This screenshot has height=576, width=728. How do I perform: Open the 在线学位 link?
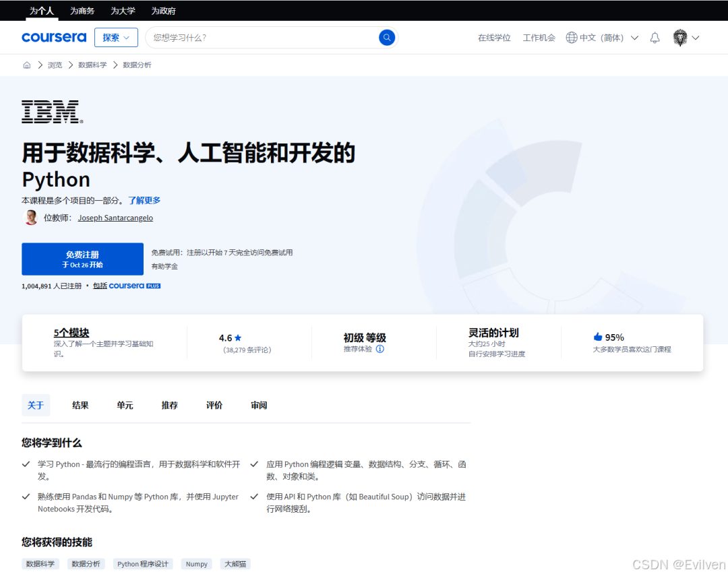coord(494,38)
